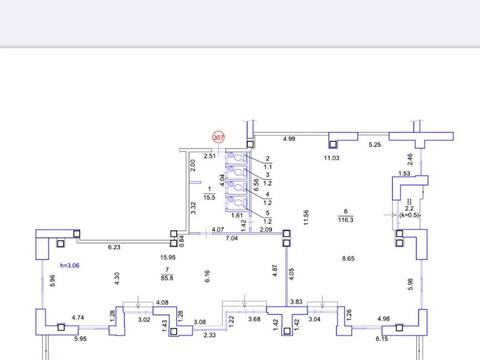Select the vertical 0.84 dimension
480x360 pixels.
(182, 241)
